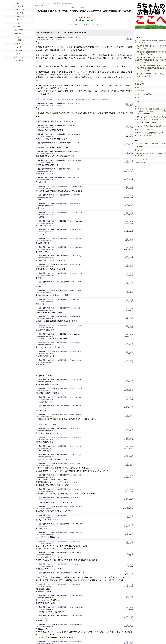Open わしせん thread
The image size is (166, 644).
pos(138,97)
